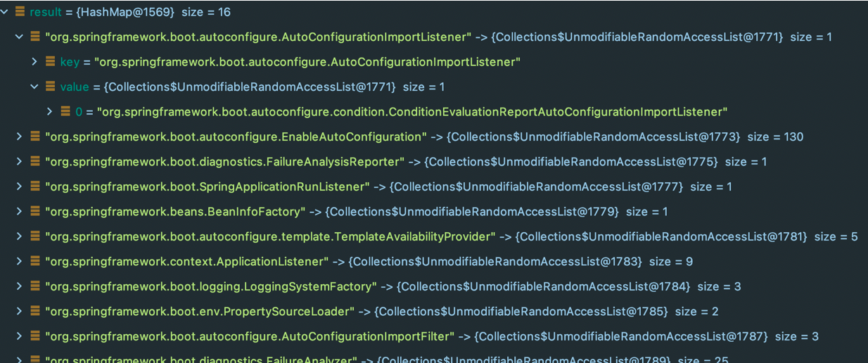Expand the FailureAnalyzer entry at bottom
The image size is (868, 363).
click(19, 359)
